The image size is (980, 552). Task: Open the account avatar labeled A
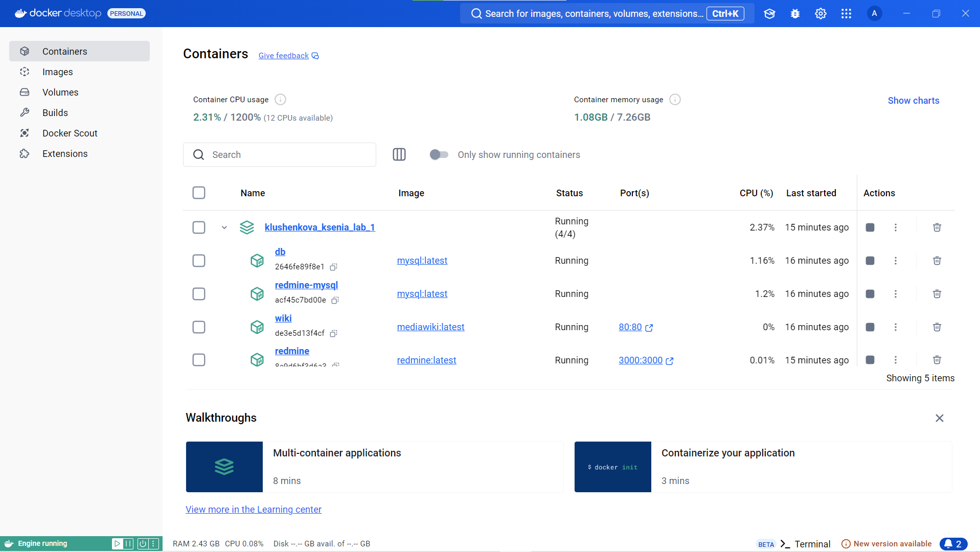click(874, 14)
